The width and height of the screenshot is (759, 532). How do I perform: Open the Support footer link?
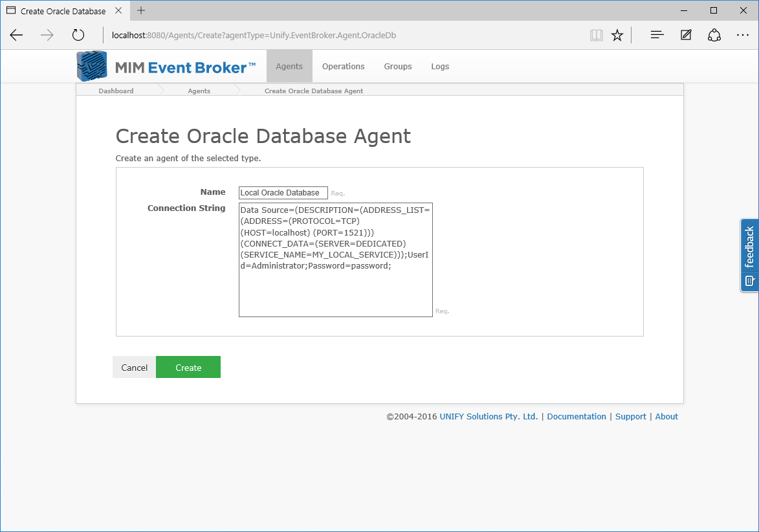pyautogui.click(x=631, y=416)
